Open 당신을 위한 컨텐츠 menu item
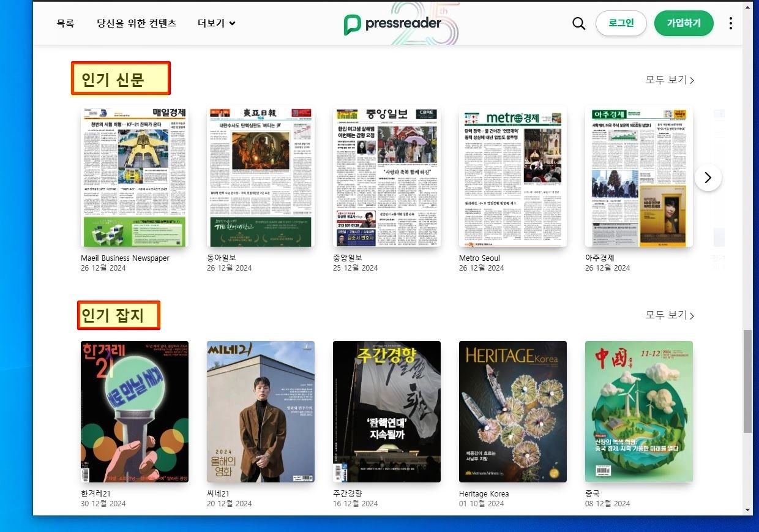The width and height of the screenshot is (759, 532). pyautogui.click(x=136, y=23)
